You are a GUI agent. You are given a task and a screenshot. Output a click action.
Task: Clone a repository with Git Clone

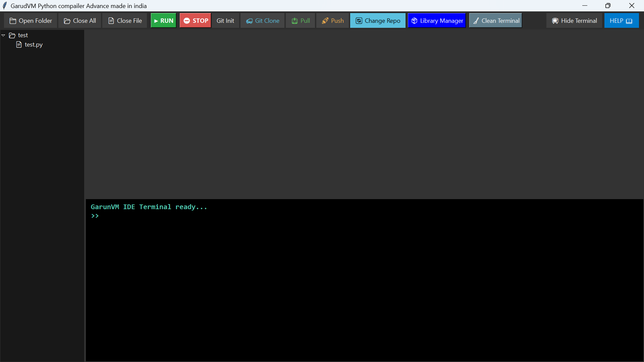tap(262, 20)
